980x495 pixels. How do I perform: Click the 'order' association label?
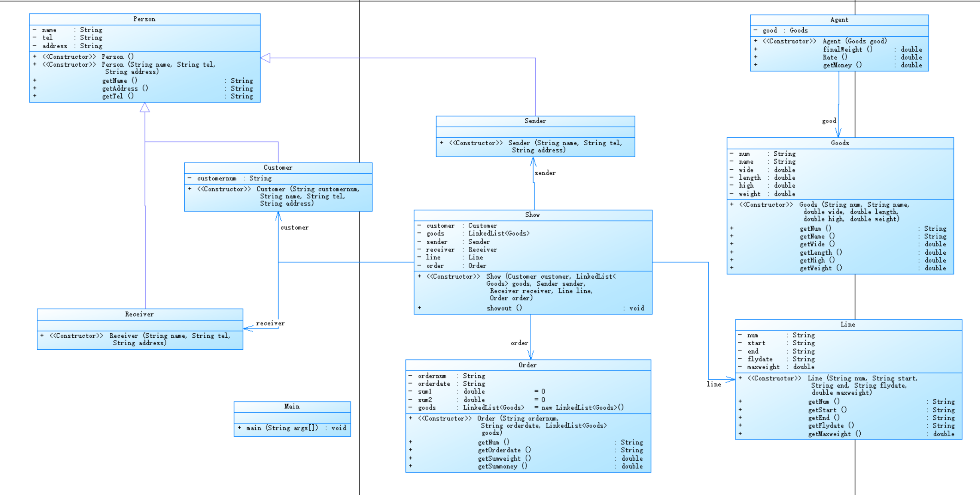pos(519,343)
